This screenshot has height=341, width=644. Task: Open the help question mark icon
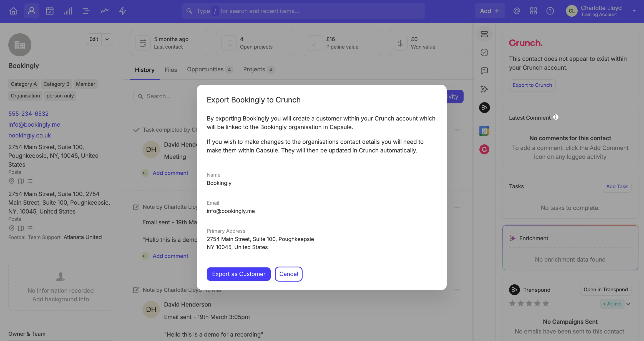pyautogui.click(x=550, y=11)
